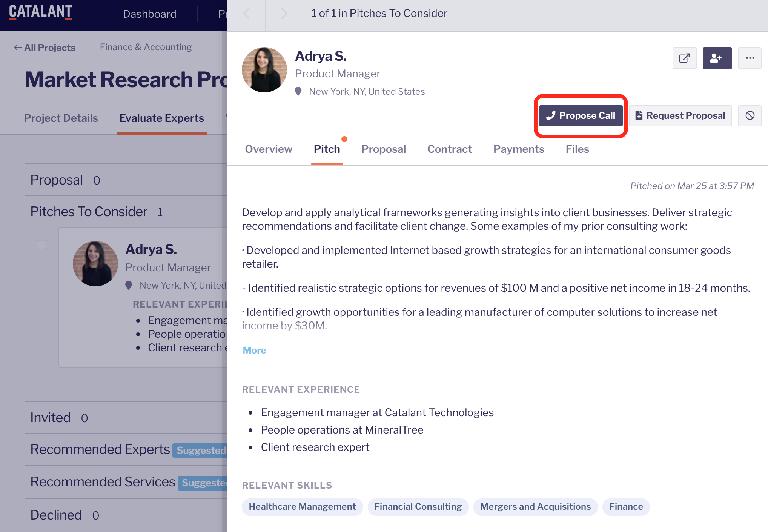Go to next expert arrow
This screenshot has width=768, height=532.
pyautogui.click(x=284, y=14)
